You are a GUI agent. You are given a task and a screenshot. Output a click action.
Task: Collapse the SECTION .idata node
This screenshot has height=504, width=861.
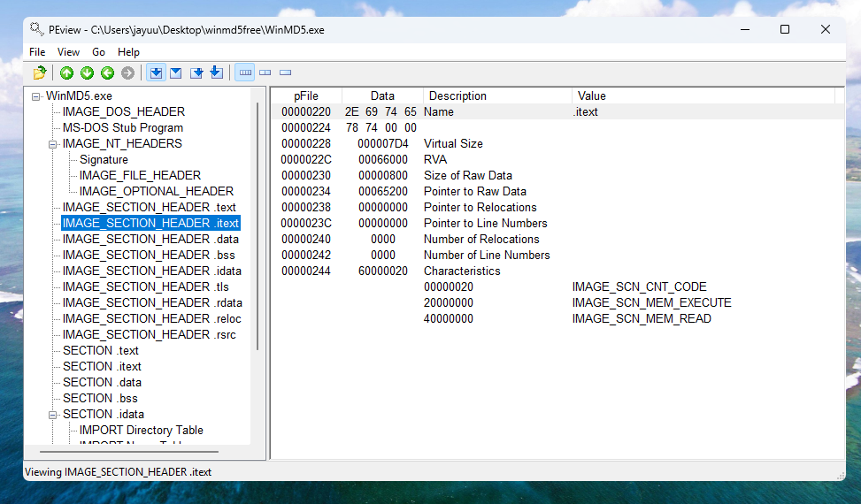53,415
